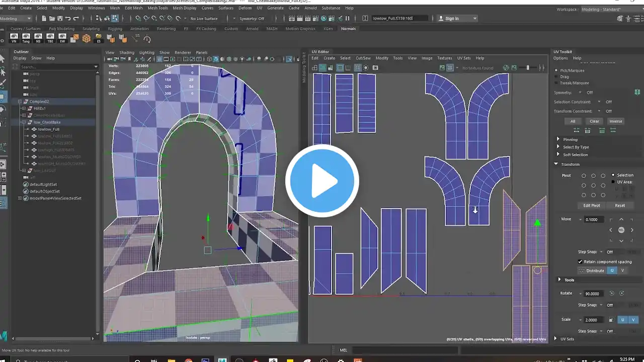Open the Cut/Sew menu in UV Editor

pyautogui.click(x=363, y=58)
